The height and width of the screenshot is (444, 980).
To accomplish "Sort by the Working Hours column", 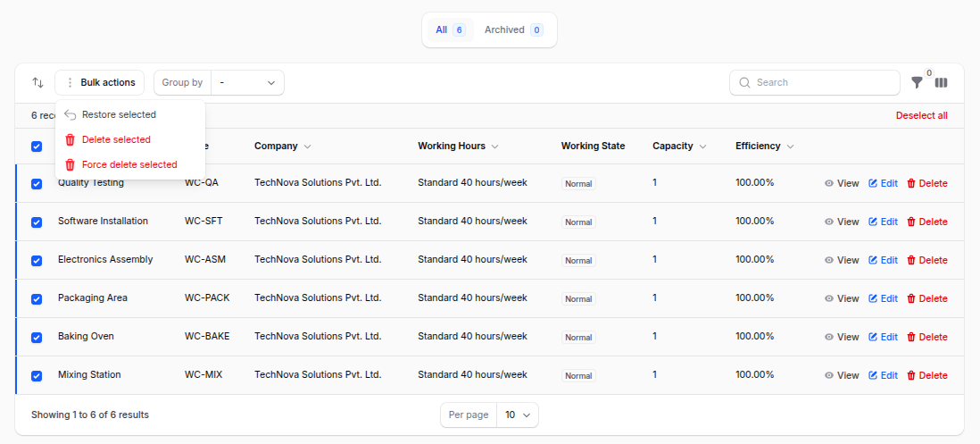I will [458, 146].
